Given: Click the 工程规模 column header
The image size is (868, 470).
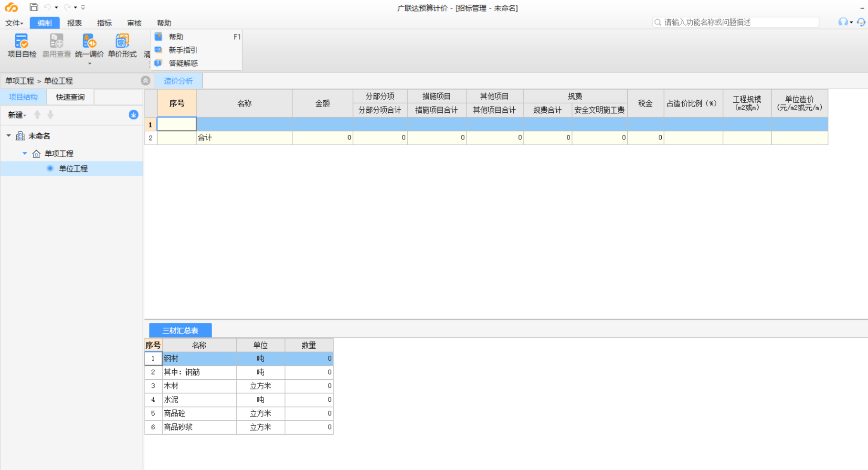Looking at the screenshot, I should tap(747, 103).
